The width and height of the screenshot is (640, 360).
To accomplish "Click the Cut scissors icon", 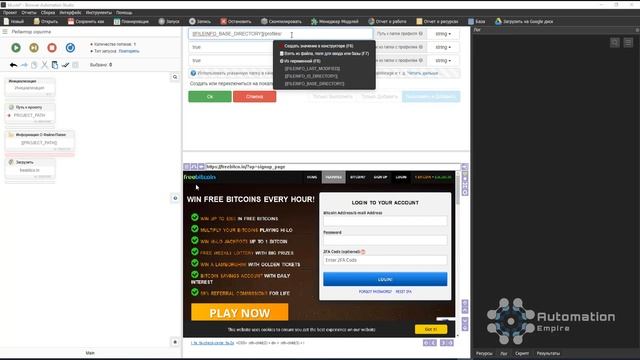I will pos(44,65).
